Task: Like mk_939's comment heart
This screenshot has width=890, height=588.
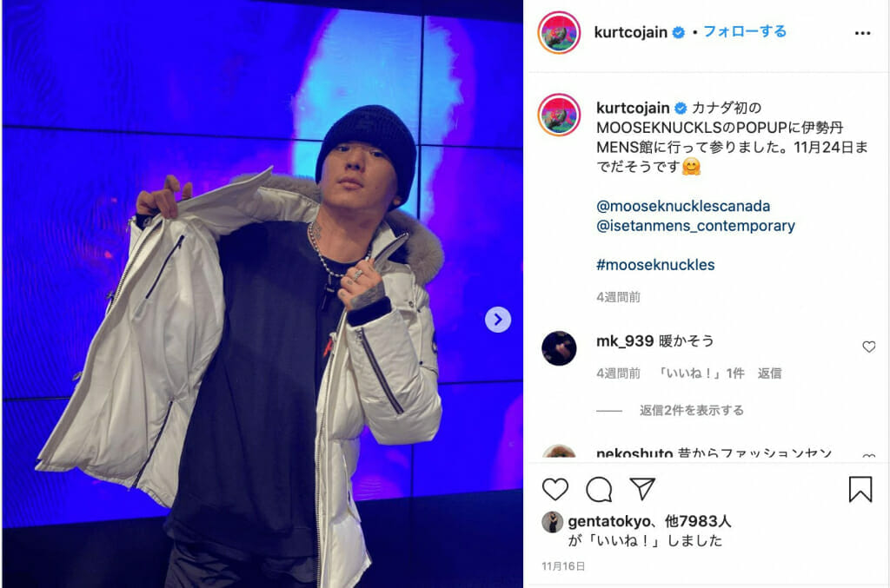Action: coord(869,347)
